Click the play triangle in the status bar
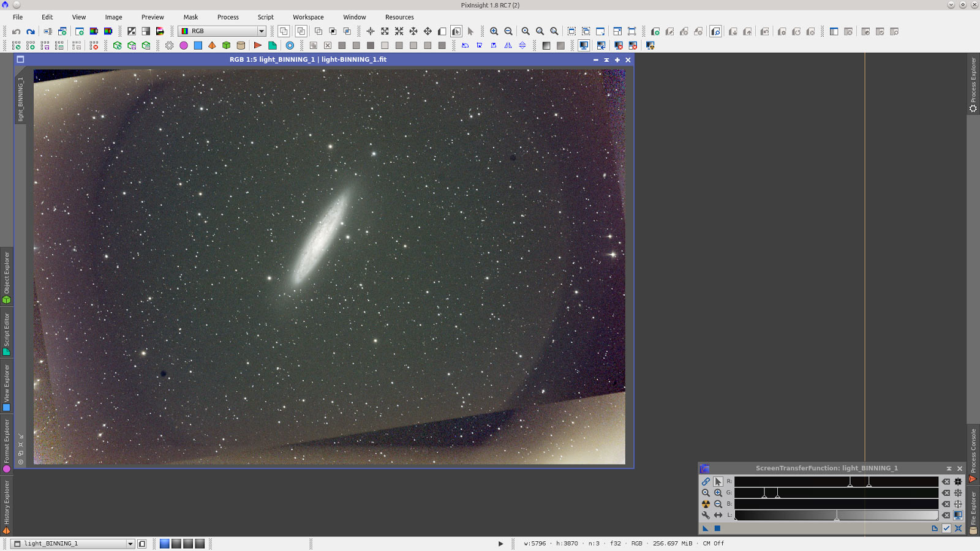 coord(500,543)
